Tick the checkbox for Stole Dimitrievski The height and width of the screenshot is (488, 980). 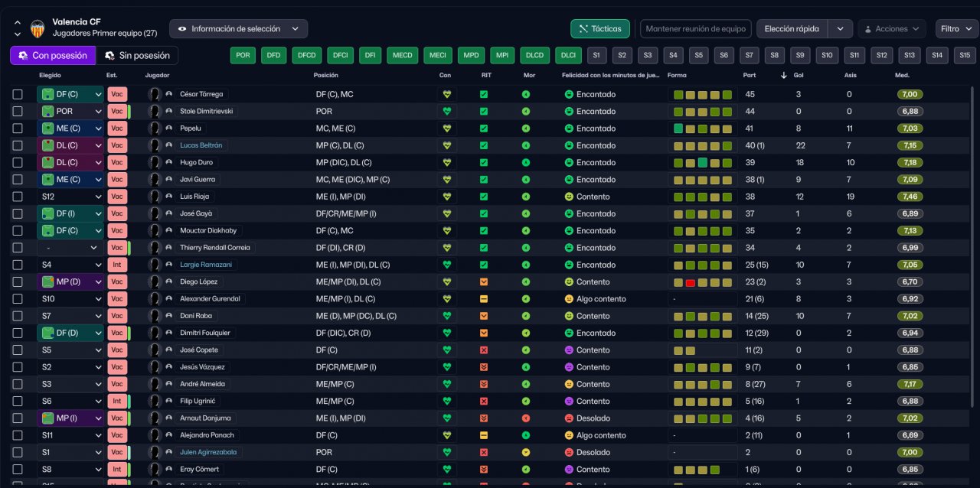click(18, 112)
